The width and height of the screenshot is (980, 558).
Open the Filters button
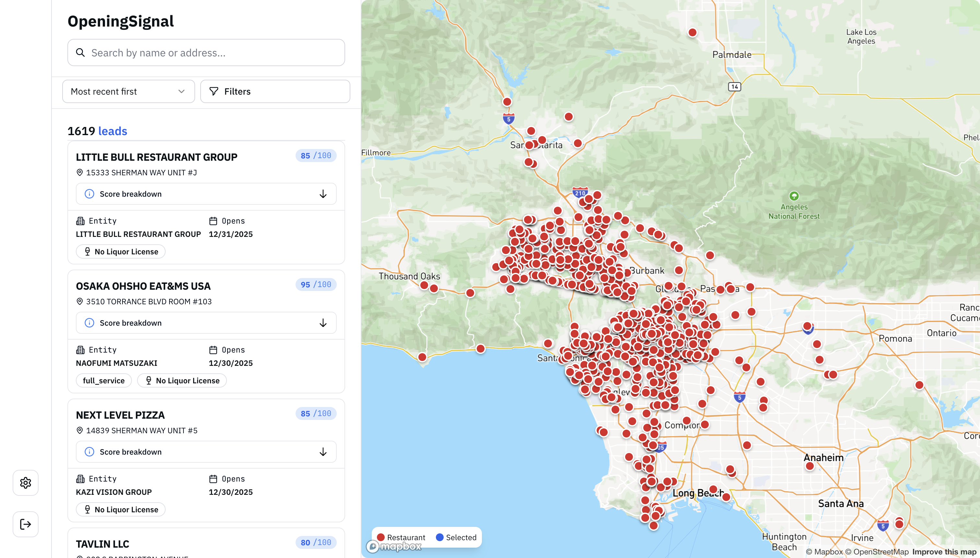[x=275, y=91]
